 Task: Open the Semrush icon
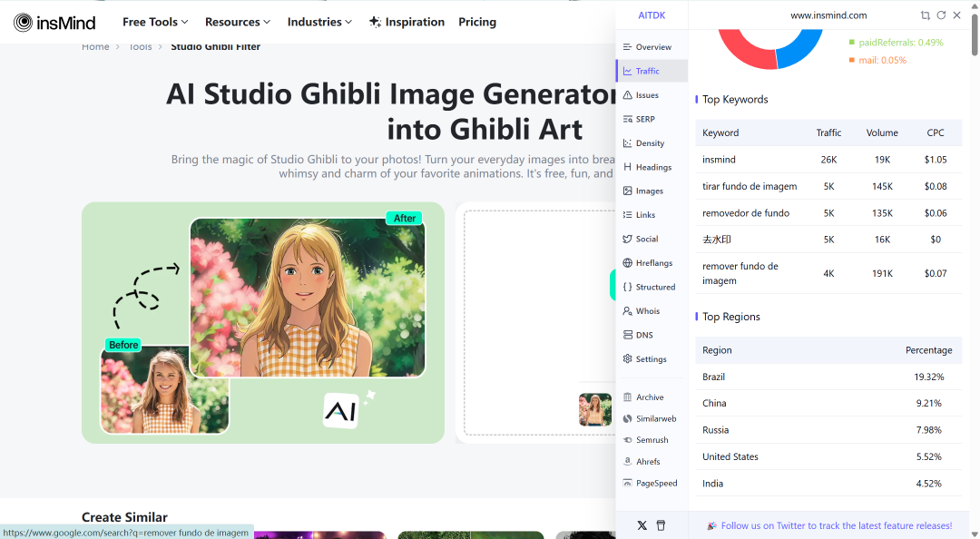628,439
